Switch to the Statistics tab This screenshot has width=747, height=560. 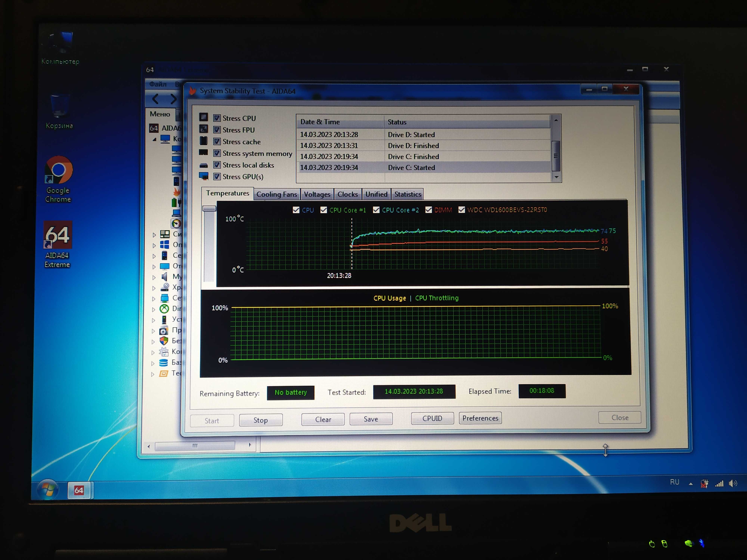[407, 195]
